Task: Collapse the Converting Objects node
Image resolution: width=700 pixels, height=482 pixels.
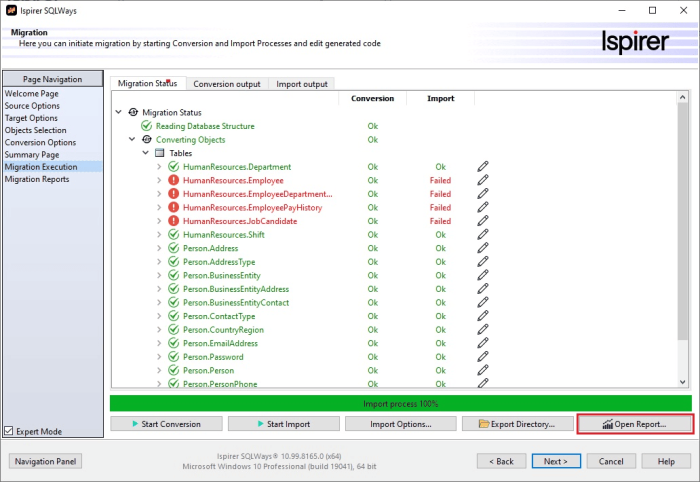Action: 133,140
